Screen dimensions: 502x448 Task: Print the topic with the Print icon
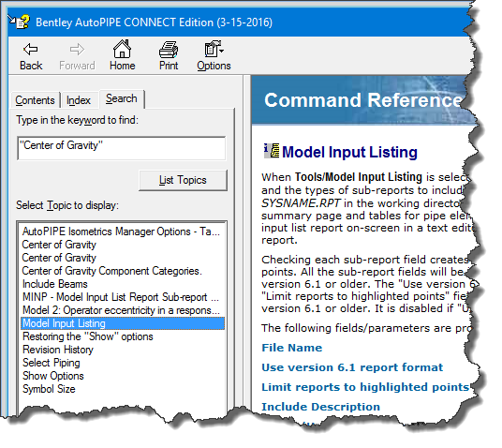pos(169,50)
